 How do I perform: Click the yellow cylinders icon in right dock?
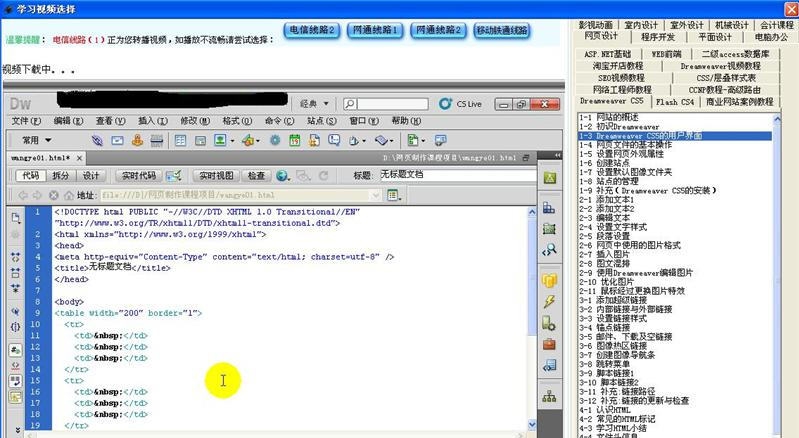click(549, 280)
